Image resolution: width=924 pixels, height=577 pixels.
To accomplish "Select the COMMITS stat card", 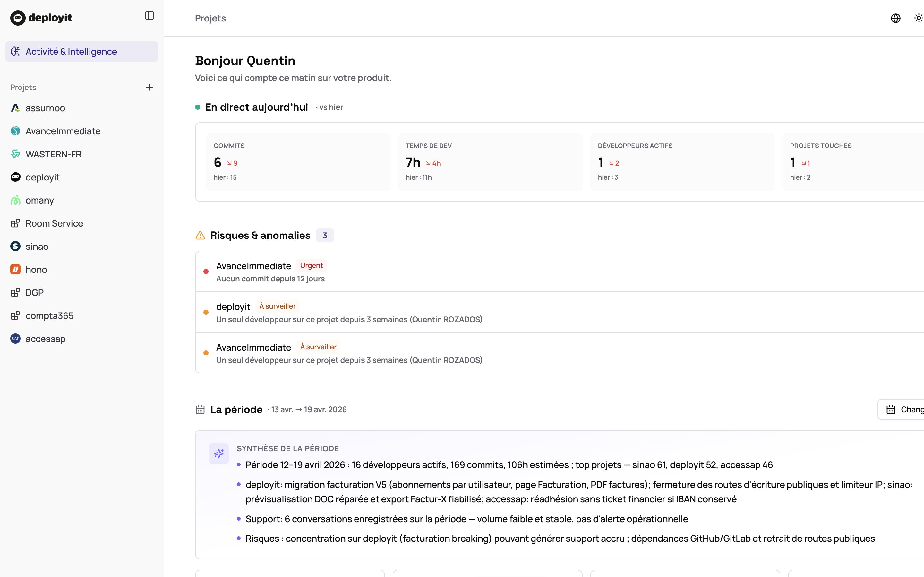I will (298, 162).
